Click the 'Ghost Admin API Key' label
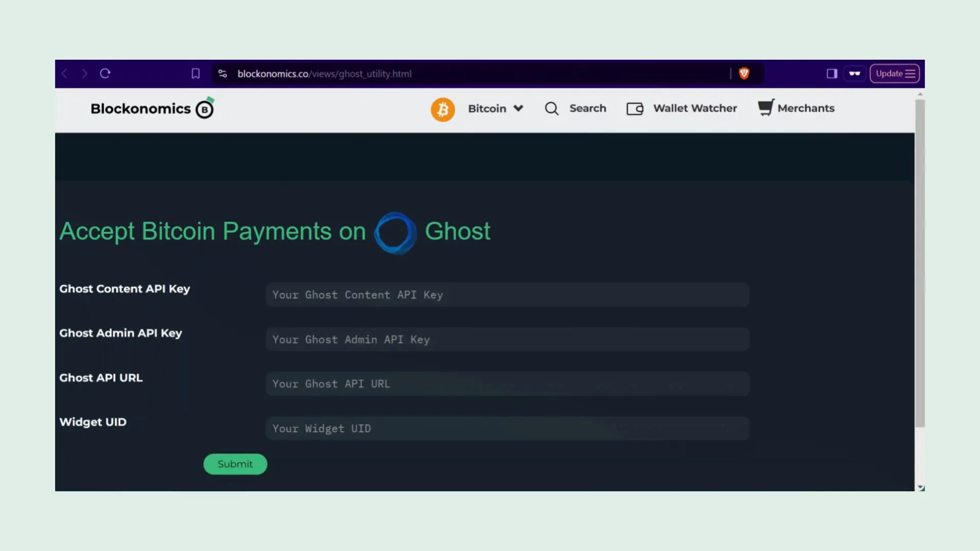Viewport: 980px width, 551px height. (120, 333)
